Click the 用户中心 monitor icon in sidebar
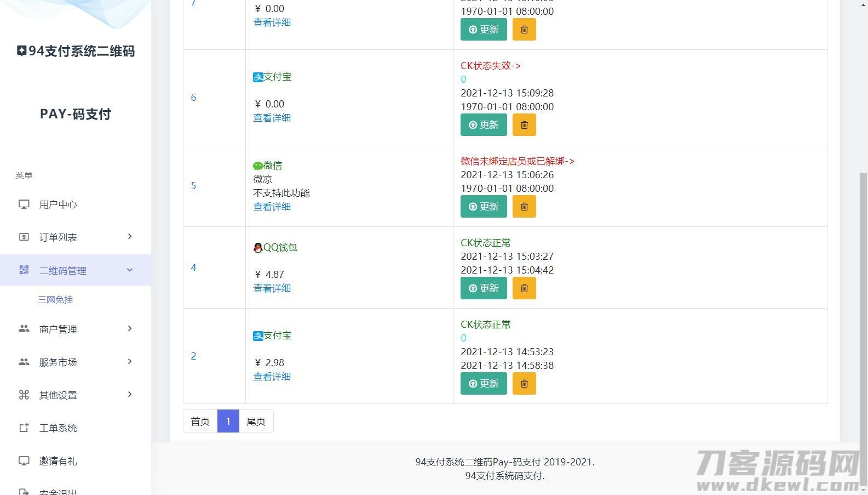This screenshot has height=495, width=868. pyautogui.click(x=24, y=204)
